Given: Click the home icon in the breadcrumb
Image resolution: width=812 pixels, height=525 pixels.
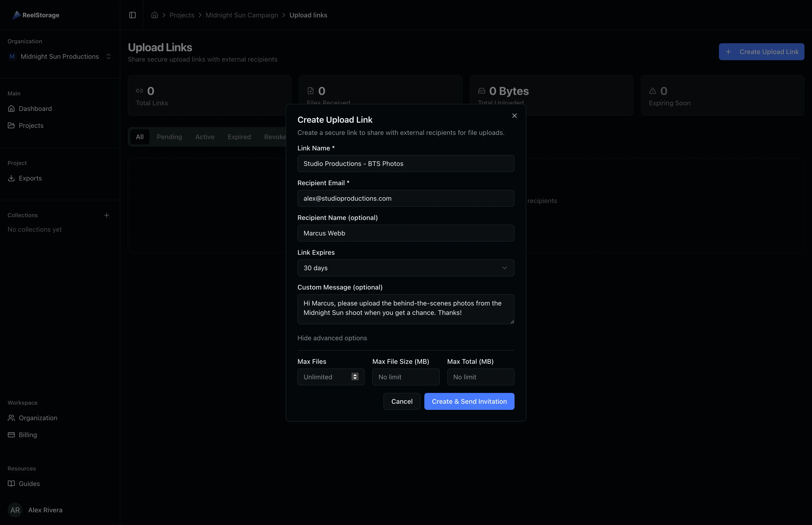Looking at the screenshot, I should point(154,15).
